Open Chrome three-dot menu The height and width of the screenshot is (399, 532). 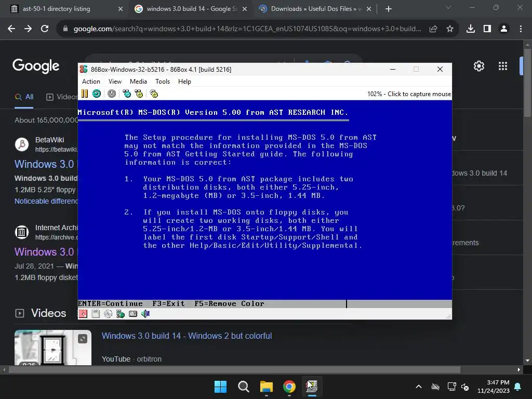coord(521,29)
